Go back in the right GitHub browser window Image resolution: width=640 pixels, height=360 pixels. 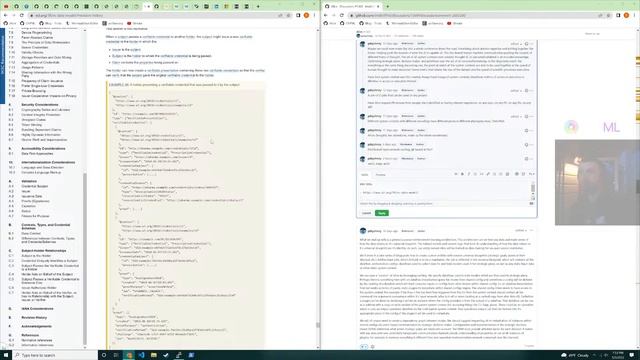325,15
